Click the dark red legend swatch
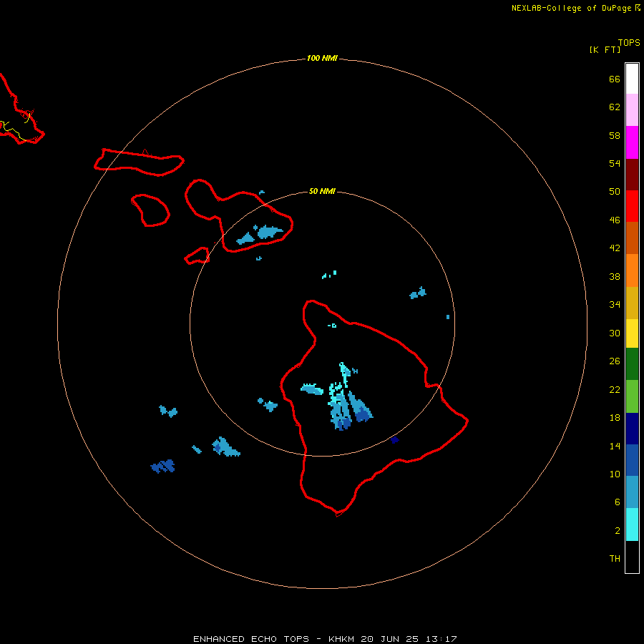This screenshot has width=644, height=644. [632, 175]
